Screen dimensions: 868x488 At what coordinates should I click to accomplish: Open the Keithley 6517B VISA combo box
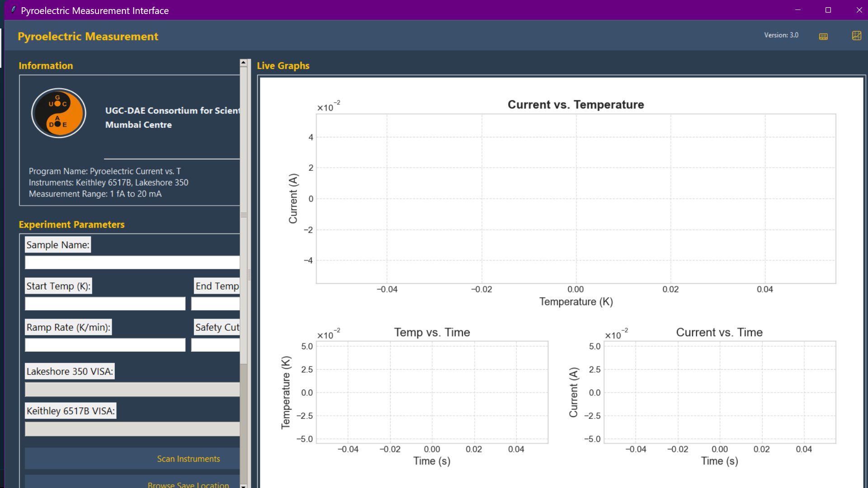(132, 429)
